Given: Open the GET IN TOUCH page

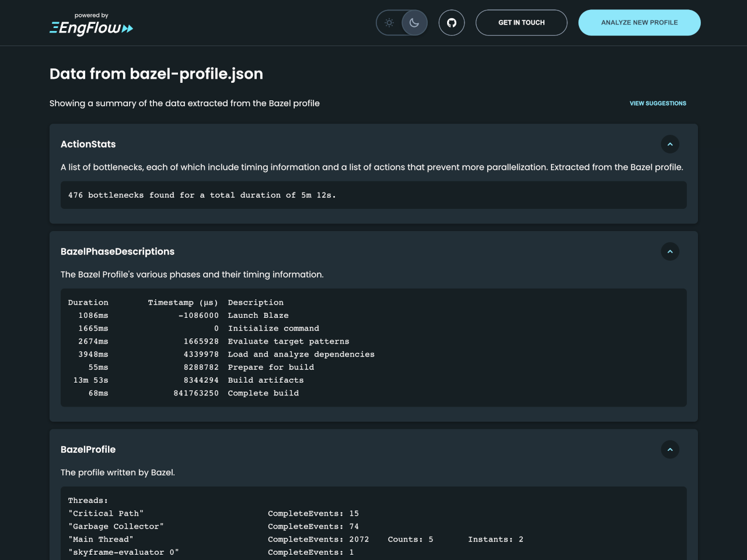Looking at the screenshot, I should tap(521, 22).
